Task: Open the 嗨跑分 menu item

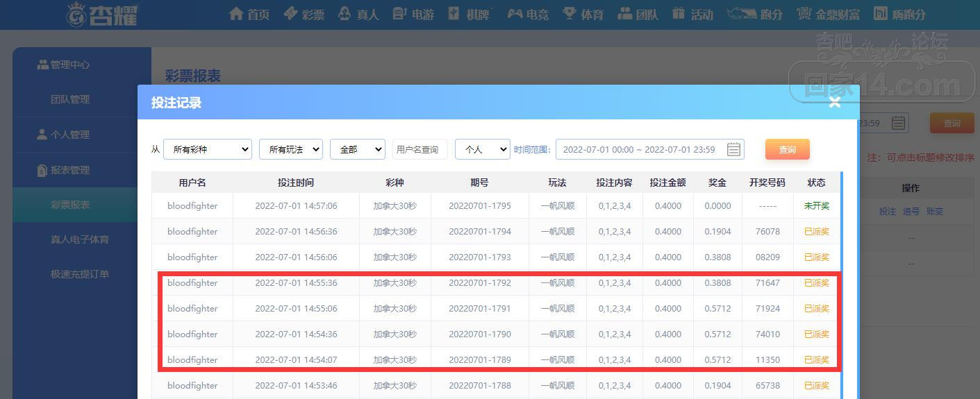Action: [x=899, y=14]
